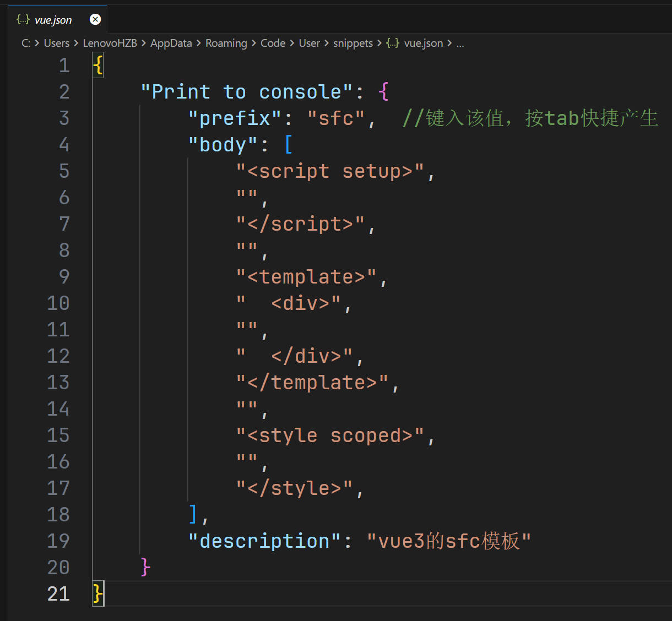Click the empty string on line 16

click(246, 459)
